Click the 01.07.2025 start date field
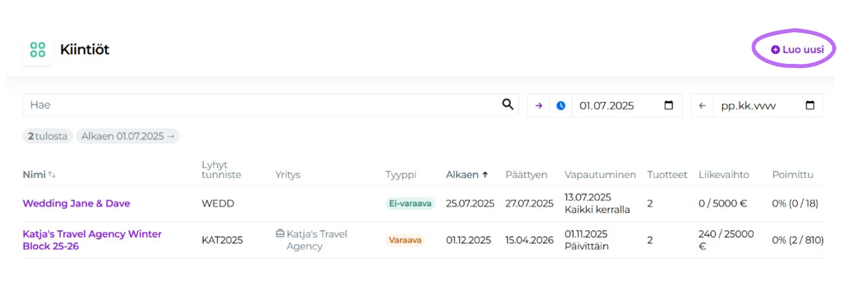The width and height of the screenshot is (868, 294). pyautogui.click(x=615, y=106)
